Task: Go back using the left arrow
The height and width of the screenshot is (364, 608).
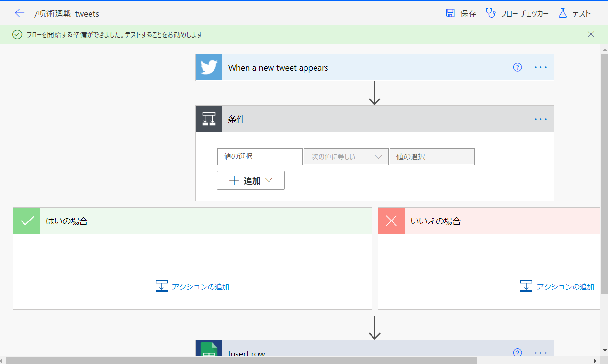Action: pos(19,13)
